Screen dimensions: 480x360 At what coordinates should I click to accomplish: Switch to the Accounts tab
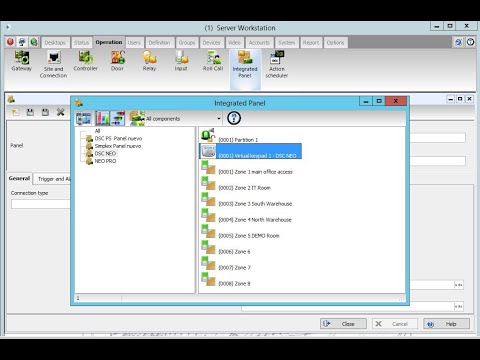pos(259,43)
